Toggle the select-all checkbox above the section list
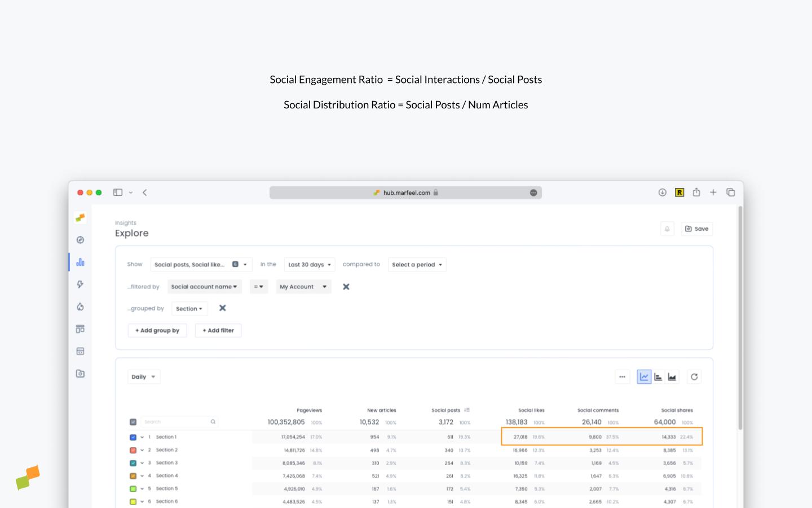The image size is (812, 508). 133,422
